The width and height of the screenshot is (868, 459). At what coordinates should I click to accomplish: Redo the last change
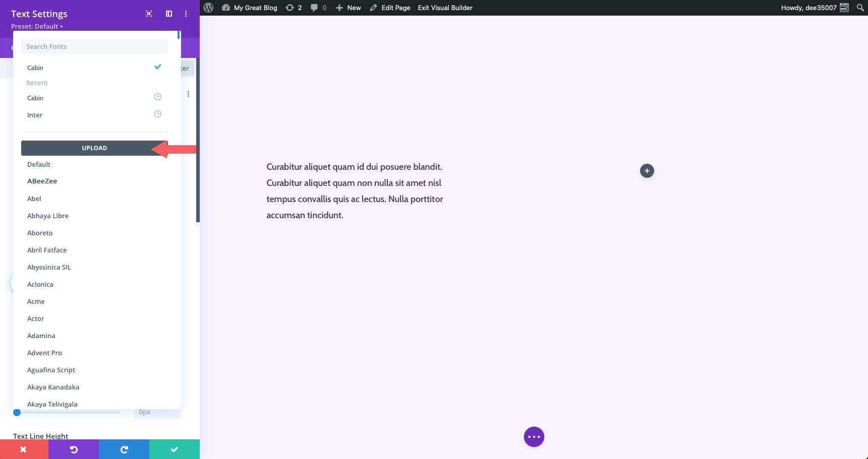coord(124,449)
